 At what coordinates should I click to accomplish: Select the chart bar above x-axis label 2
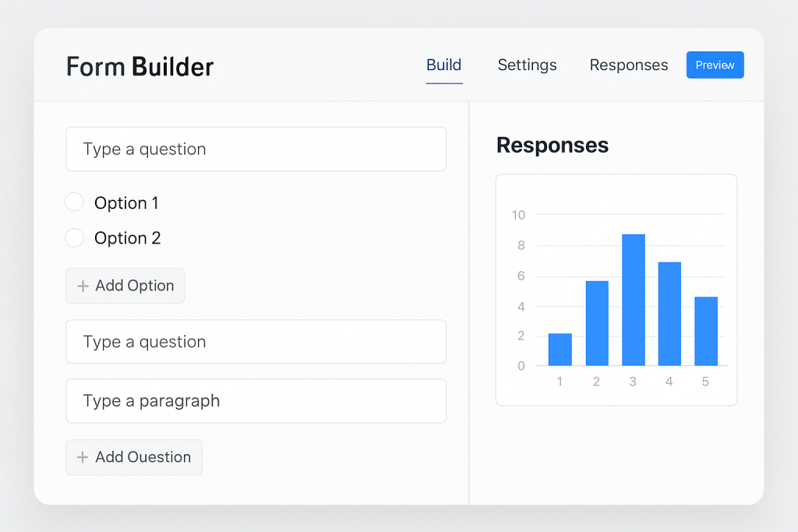tap(597, 323)
